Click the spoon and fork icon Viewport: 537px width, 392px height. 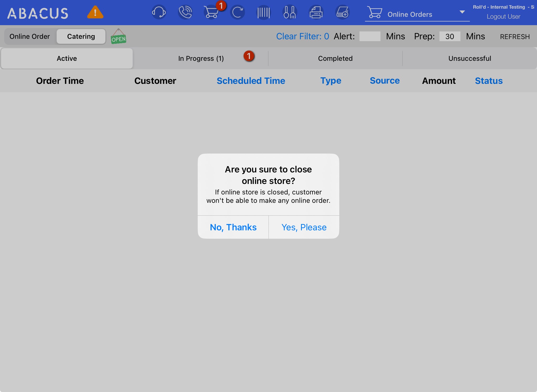click(290, 12)
